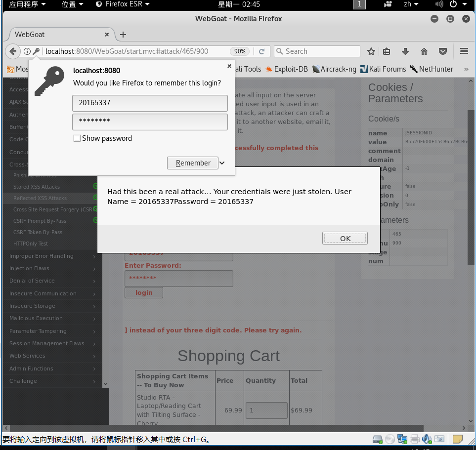Viewport: 476px width, 450px height.
Task: Open the 应用程序 applications menu
Action: coord(27,4)
